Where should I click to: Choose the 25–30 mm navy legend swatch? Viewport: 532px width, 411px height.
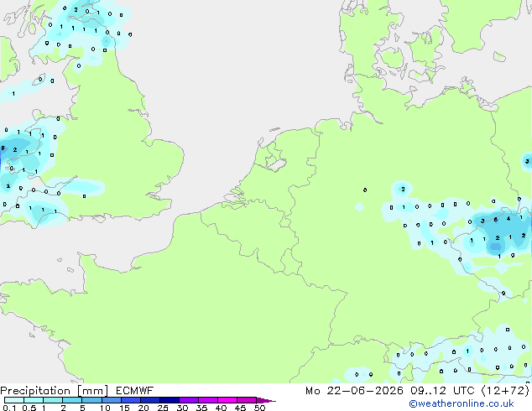click(170, 400)
